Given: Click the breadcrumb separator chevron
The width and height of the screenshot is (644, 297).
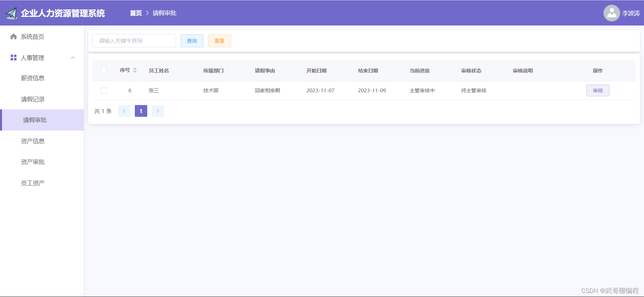Looking at the screenshot, I should click(147, 13).
